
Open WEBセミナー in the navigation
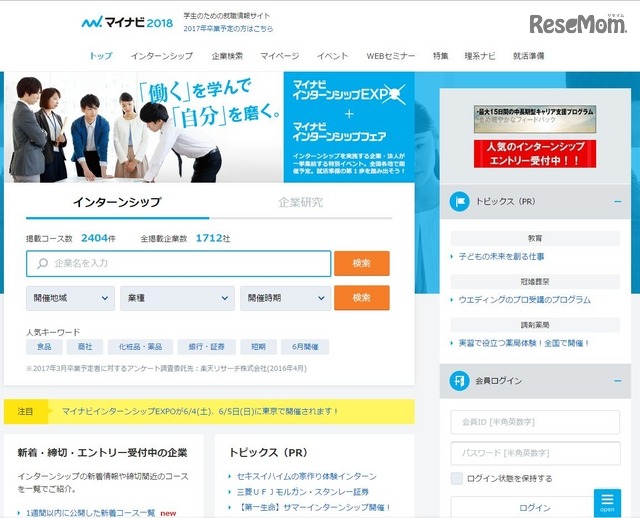pos(391,56)
